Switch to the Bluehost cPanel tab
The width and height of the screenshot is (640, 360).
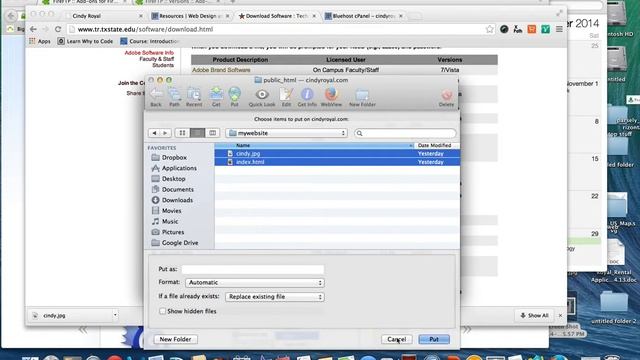pyautogui.click(x=364, y=16)
